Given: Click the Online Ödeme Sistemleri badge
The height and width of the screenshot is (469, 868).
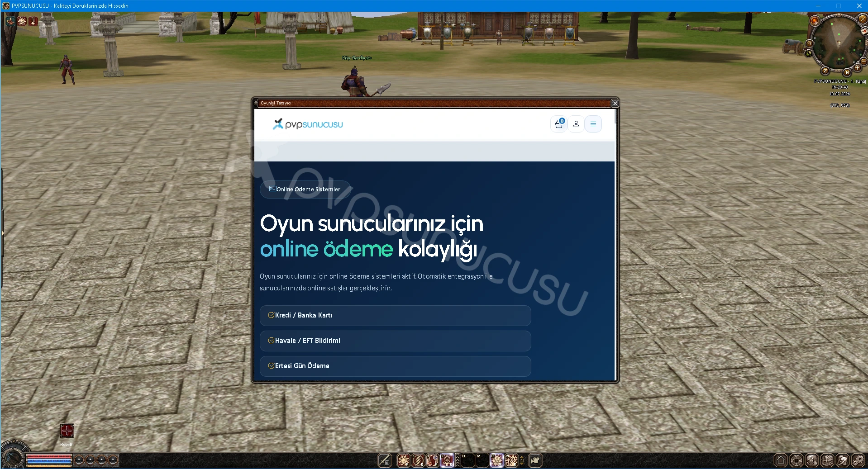Looking at the screenshot, I should (305, 189).
